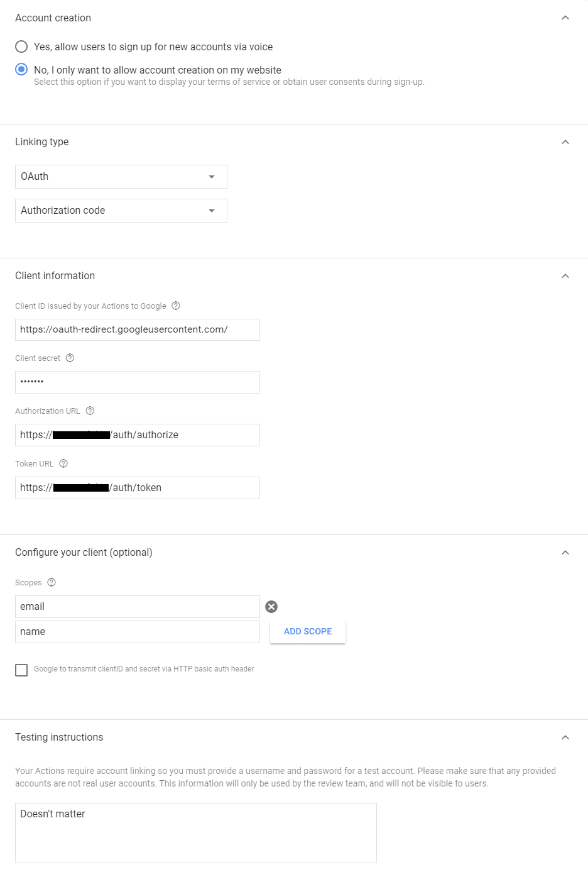Select 'No, only allow account creation on website'
This screenshot has height=889, width=588.
(x=21, y=69)
